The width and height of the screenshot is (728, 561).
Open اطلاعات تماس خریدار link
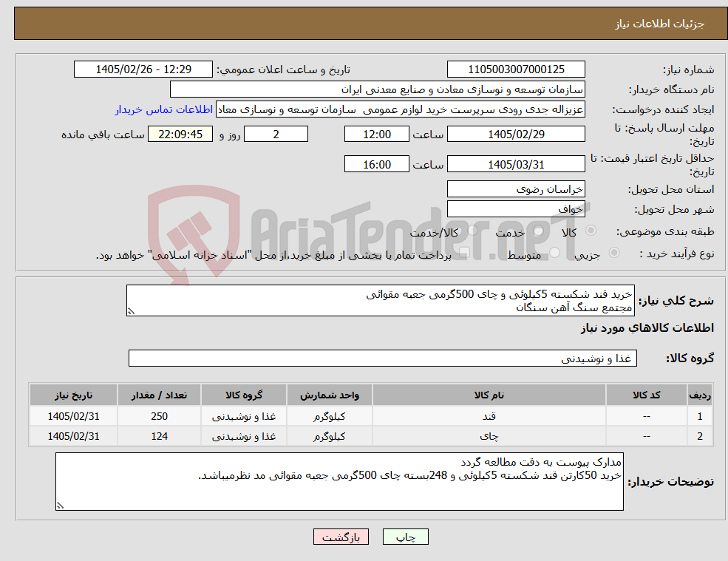pos(164,109)
